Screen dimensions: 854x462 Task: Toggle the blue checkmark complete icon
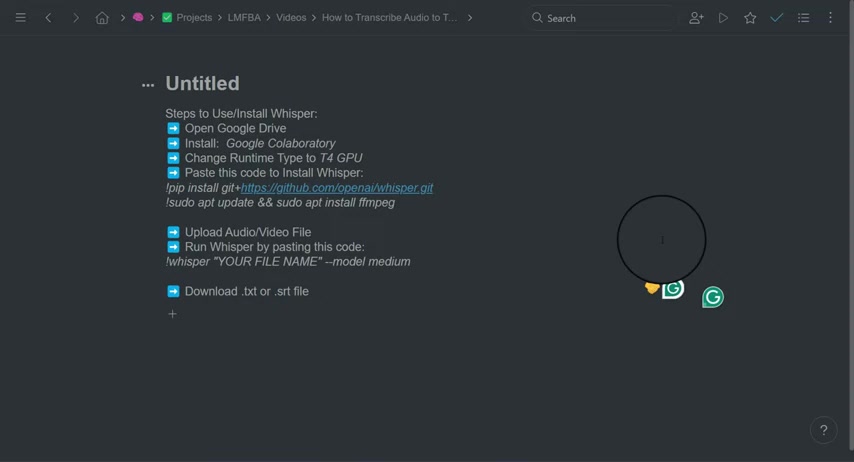pos(777,18)
